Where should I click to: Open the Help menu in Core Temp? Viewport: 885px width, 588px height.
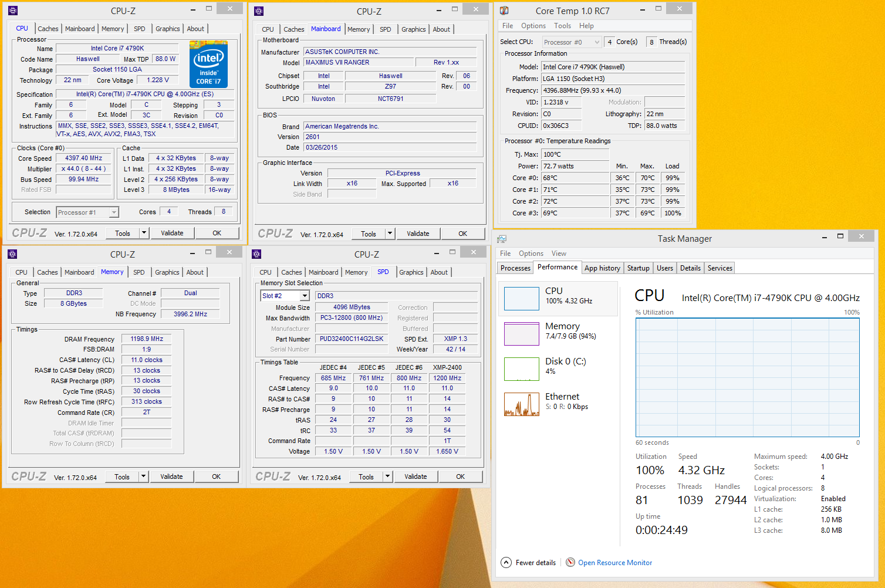coord(586,26)
